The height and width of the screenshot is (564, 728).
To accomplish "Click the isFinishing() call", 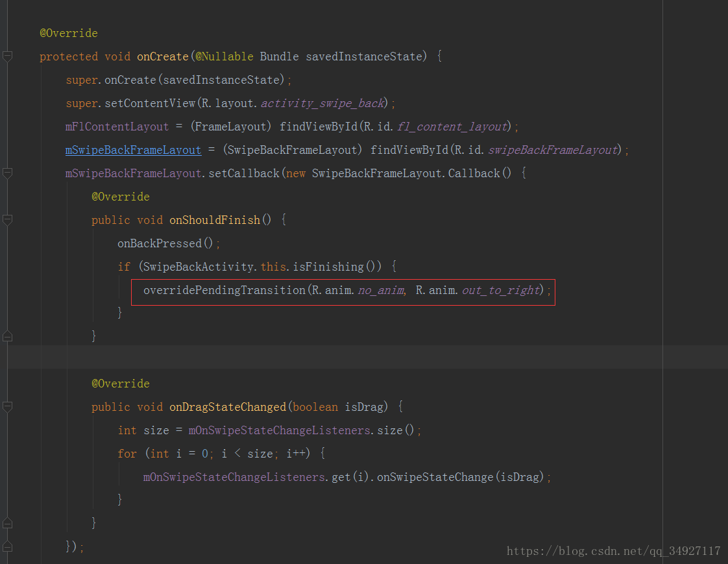I will coord(334,267).
